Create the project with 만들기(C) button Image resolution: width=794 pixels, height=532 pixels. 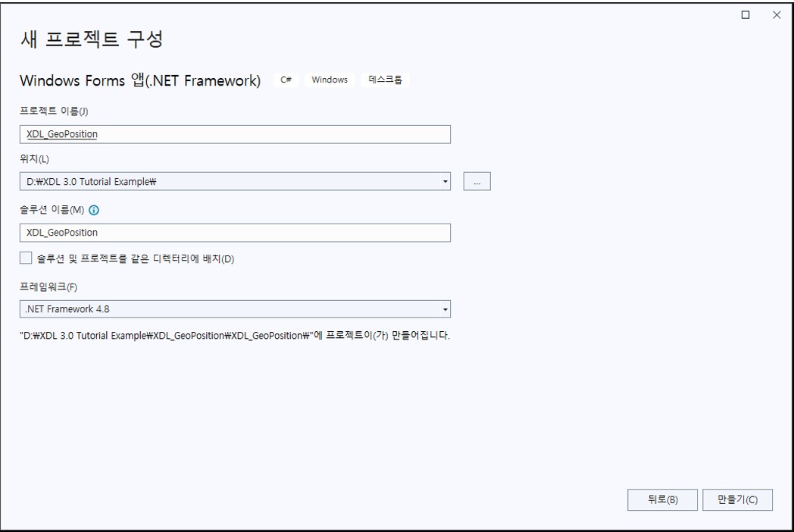(x=737, y=499)
